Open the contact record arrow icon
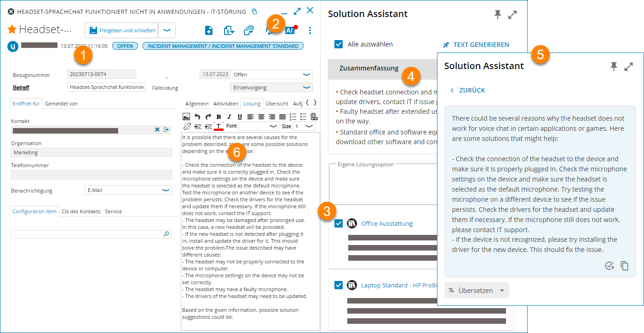The image size is (644, 333). pos(167,130)
